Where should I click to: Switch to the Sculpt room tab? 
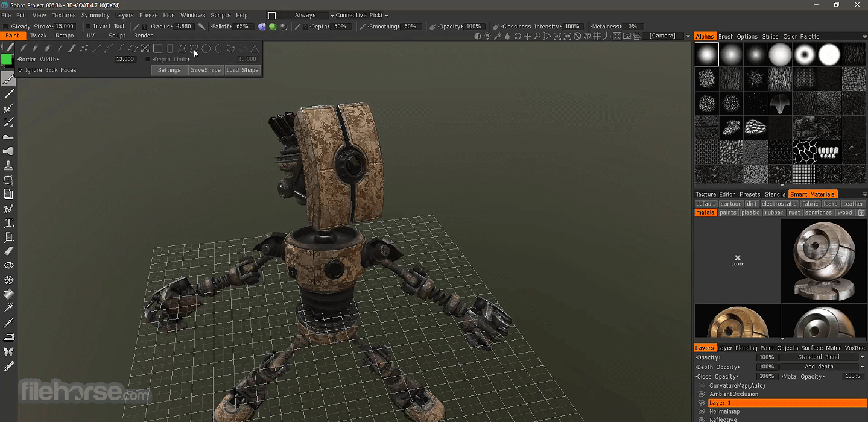117,36
